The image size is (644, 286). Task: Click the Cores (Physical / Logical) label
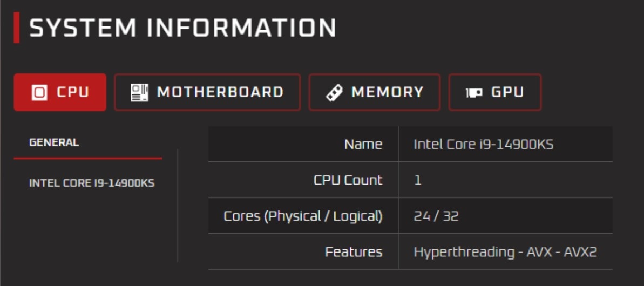[x=303, y=216]
